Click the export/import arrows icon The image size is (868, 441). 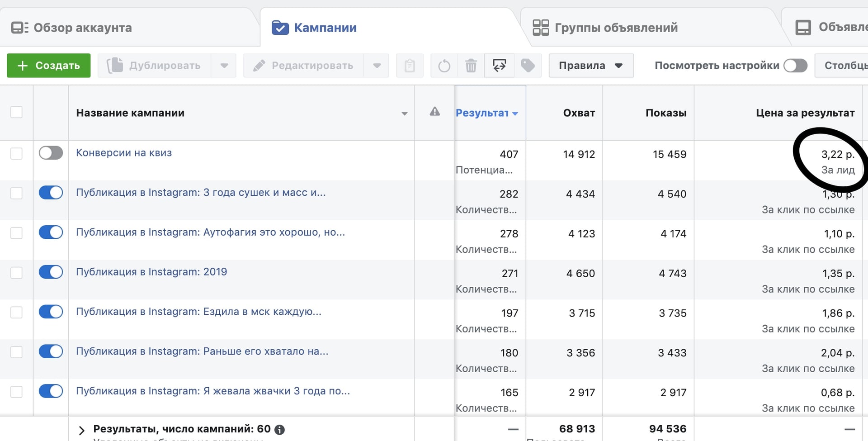point(499,66)
